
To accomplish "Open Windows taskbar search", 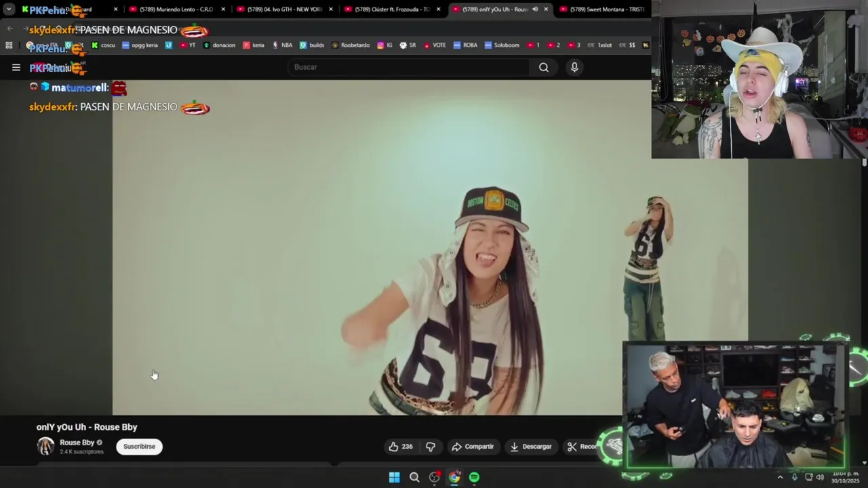I will (x=414, y=477).
